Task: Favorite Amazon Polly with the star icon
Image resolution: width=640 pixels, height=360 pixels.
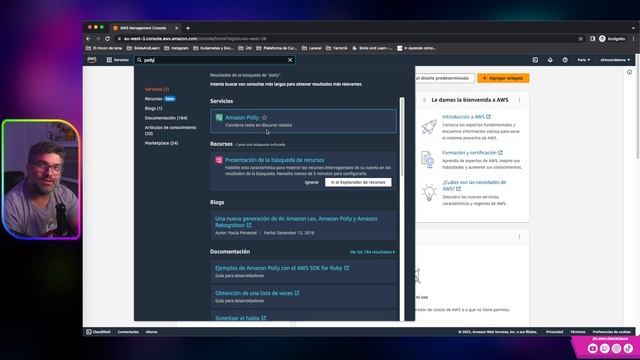Action: click(264, 118)
